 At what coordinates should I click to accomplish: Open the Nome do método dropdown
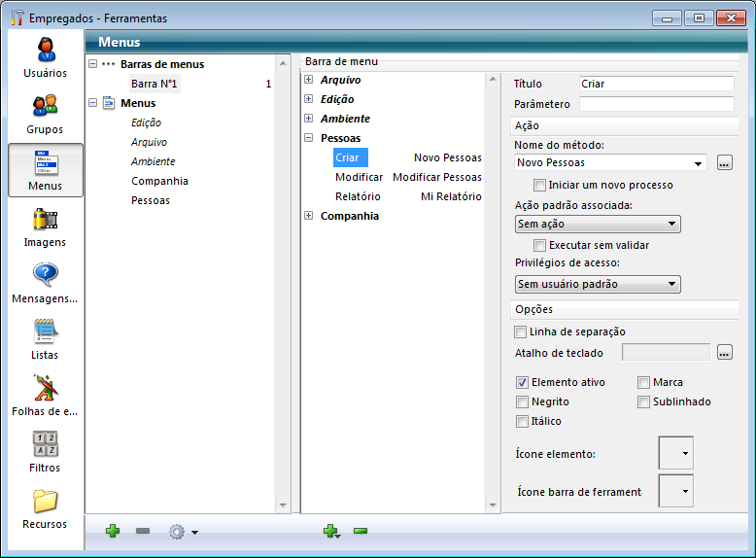pos(699,163)
